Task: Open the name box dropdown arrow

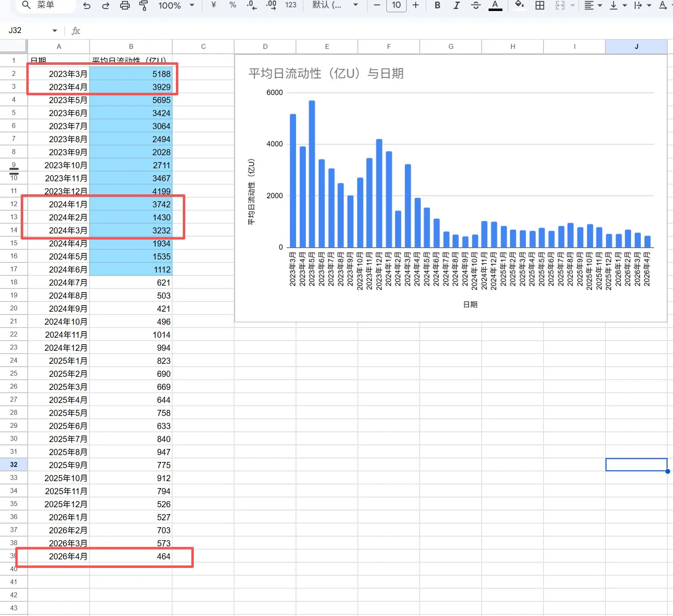Action: [x=55, y=31]
